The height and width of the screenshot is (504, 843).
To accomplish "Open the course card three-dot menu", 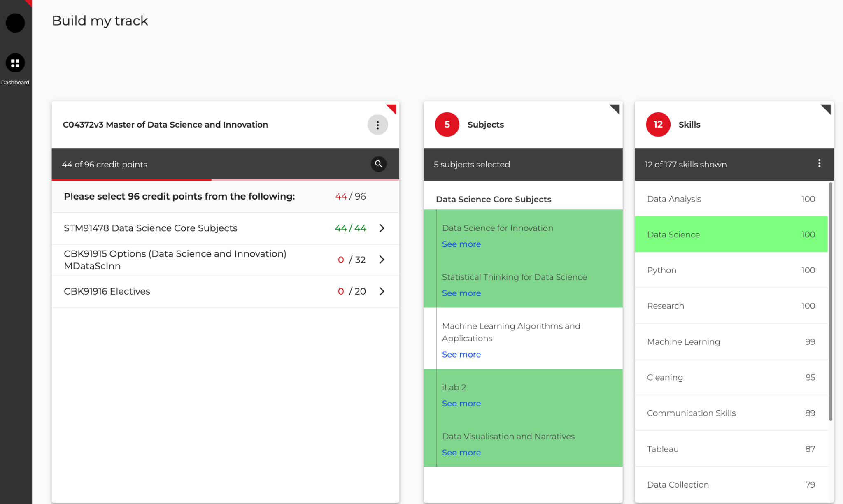I will [377, 125].
